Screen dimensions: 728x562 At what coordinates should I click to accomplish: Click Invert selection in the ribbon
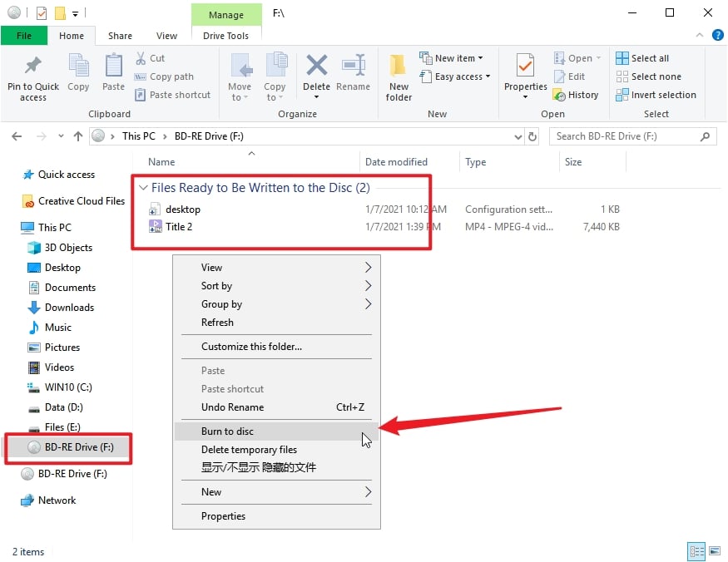656,95
